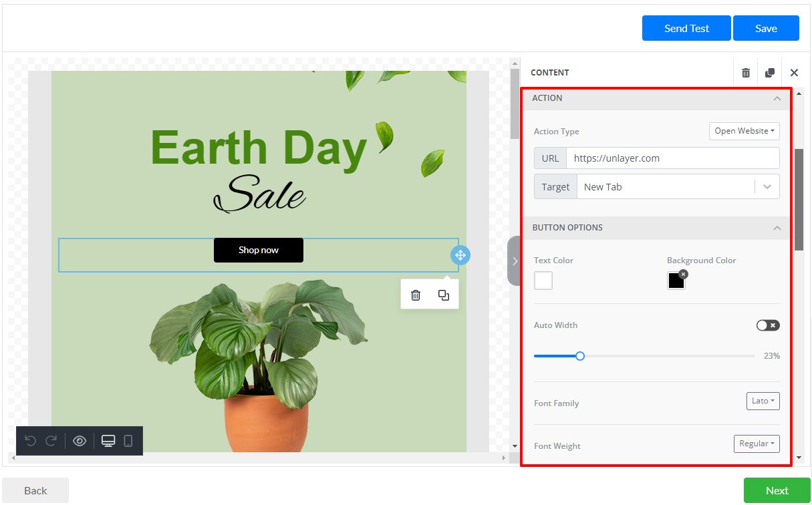
Task: Switch to mobile view icon
Action: [128, 441]
